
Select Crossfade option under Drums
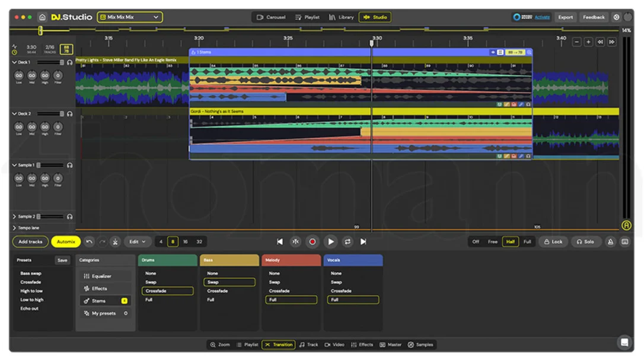[168, 291]
